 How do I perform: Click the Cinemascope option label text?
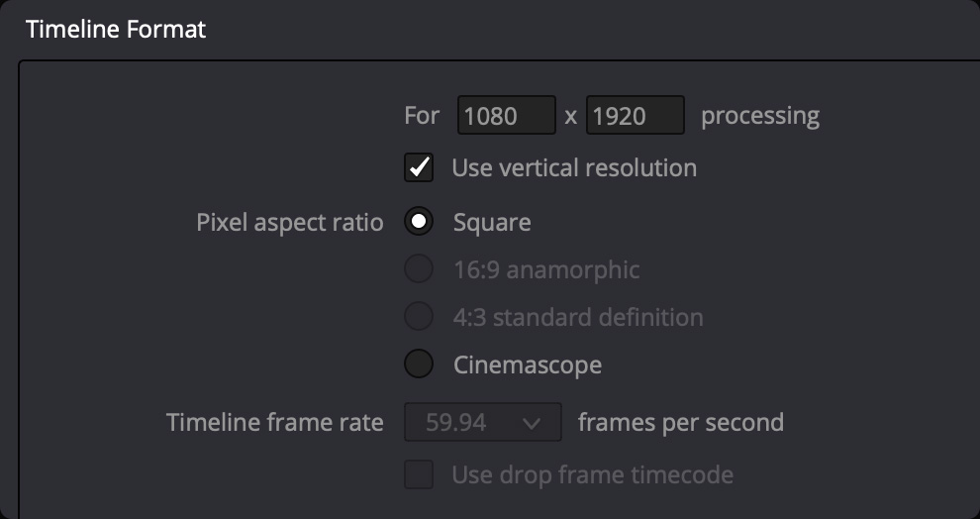click(x=527, y=364)
